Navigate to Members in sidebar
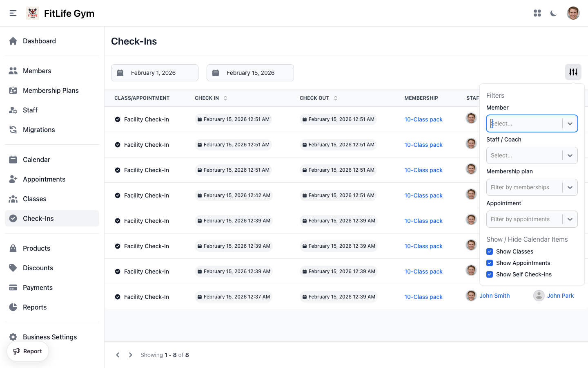This screenshot has width=588, height=368. [37, 71]
